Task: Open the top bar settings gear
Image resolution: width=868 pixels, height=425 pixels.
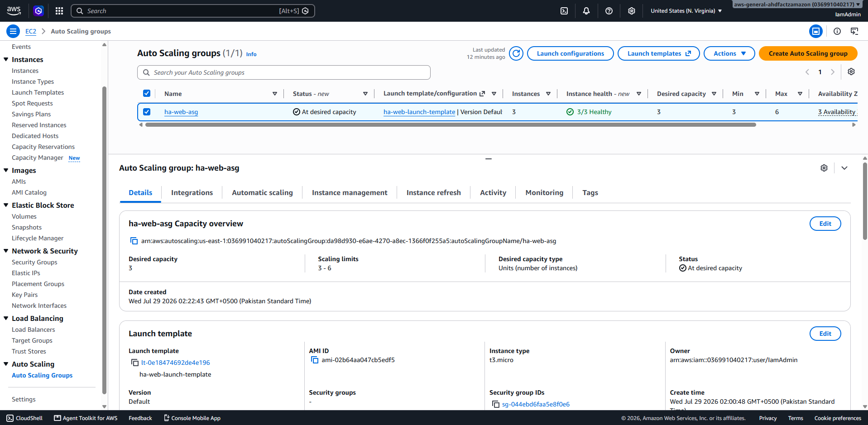Action: 632,11
